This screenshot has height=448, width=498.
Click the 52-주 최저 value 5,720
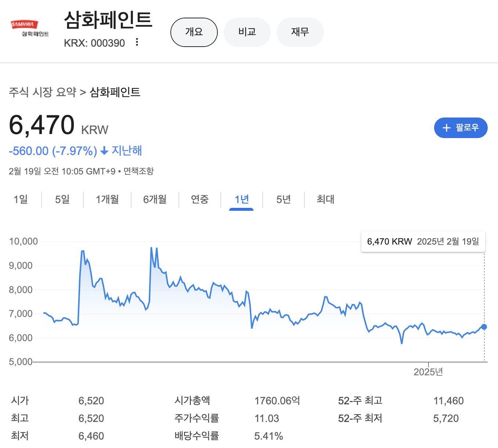[446, 418]
